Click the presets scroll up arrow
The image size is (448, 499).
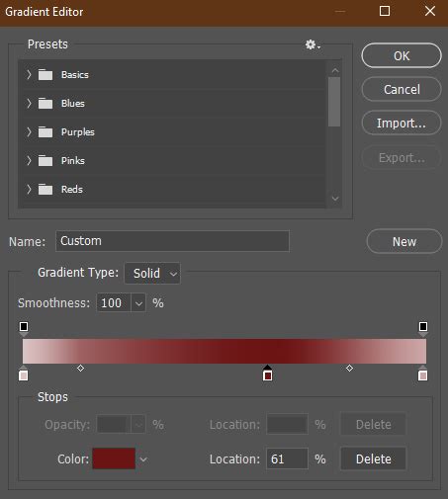tap(335, 70)
